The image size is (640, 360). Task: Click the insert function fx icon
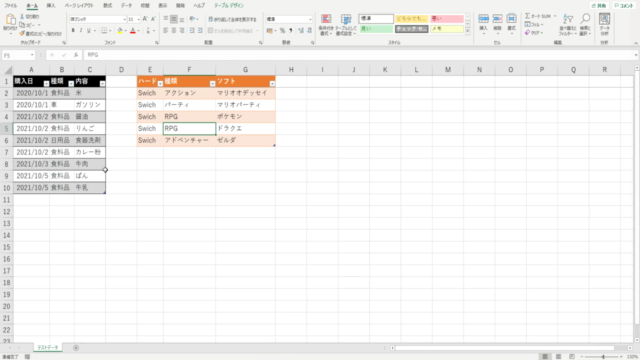tap(76, 55)
